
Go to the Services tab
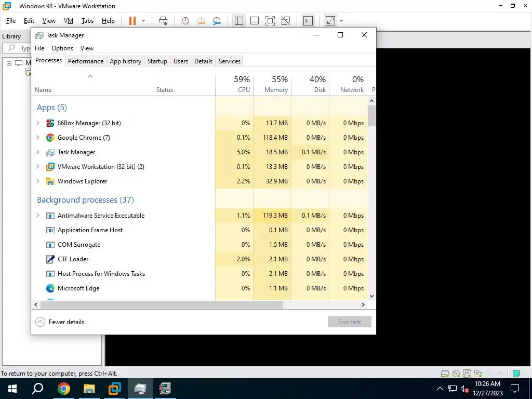coord(229,61)
